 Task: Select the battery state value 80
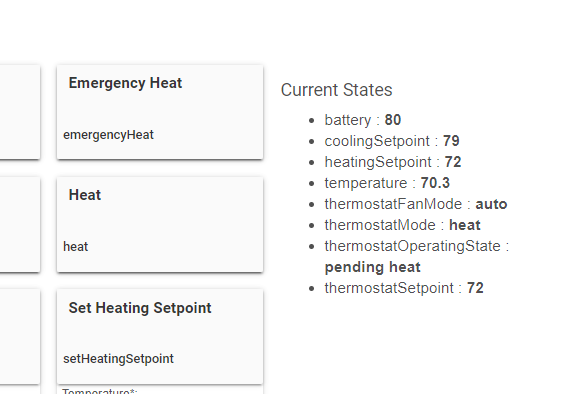tap(393, 120)
